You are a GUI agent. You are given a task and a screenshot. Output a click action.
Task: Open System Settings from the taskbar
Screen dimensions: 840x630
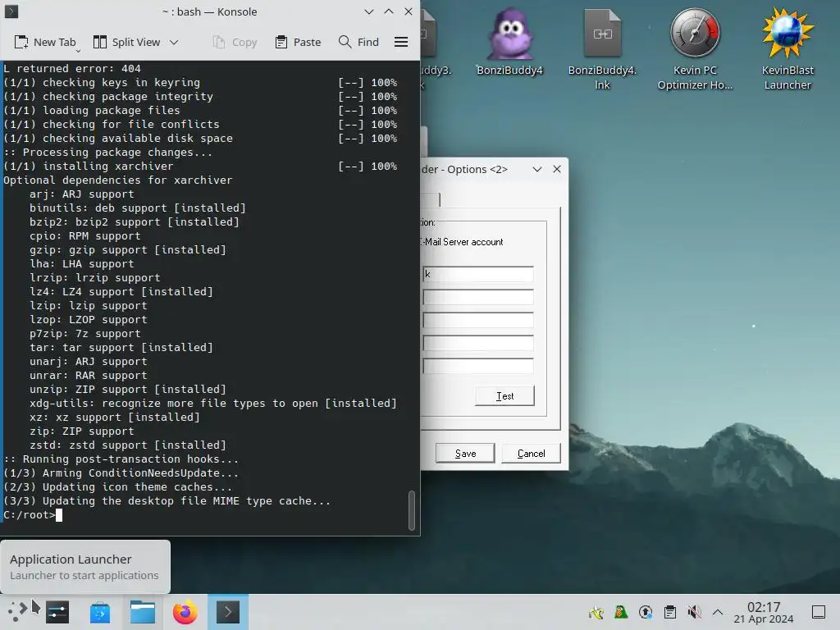click(57, 612)
